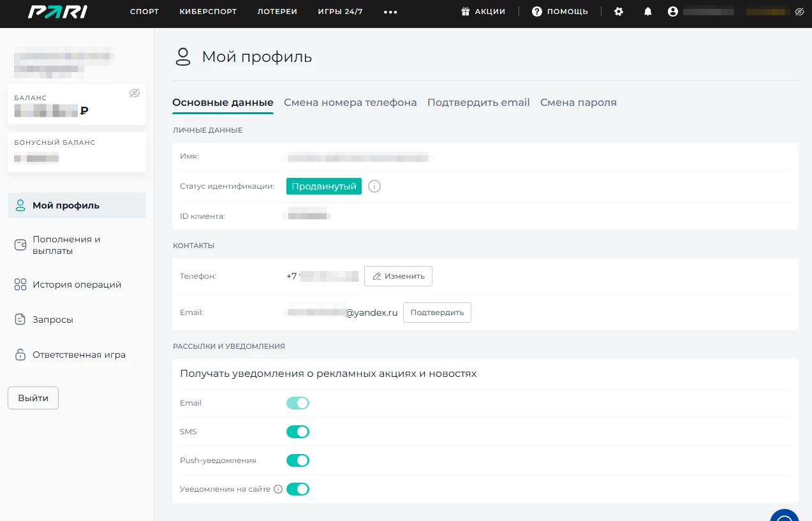Open Мой профиль in sidebar
The width and height of the screenshot is (812, 521).
pos(77,205)
